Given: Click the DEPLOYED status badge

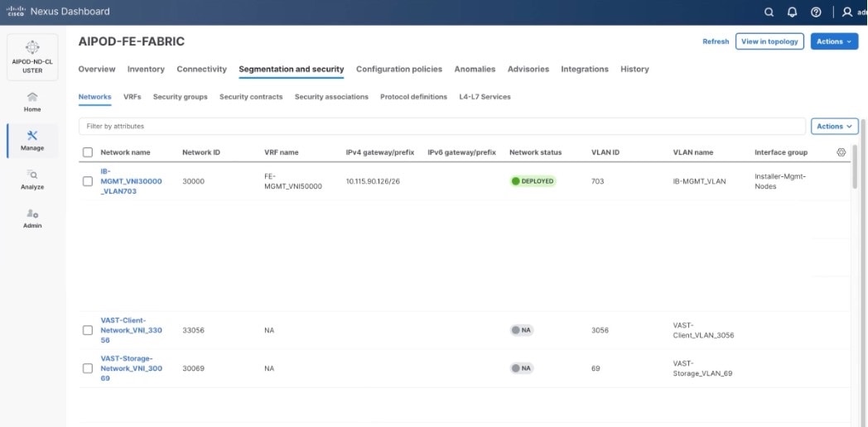Looking at the screenshot, I should (x=533, y=181).
